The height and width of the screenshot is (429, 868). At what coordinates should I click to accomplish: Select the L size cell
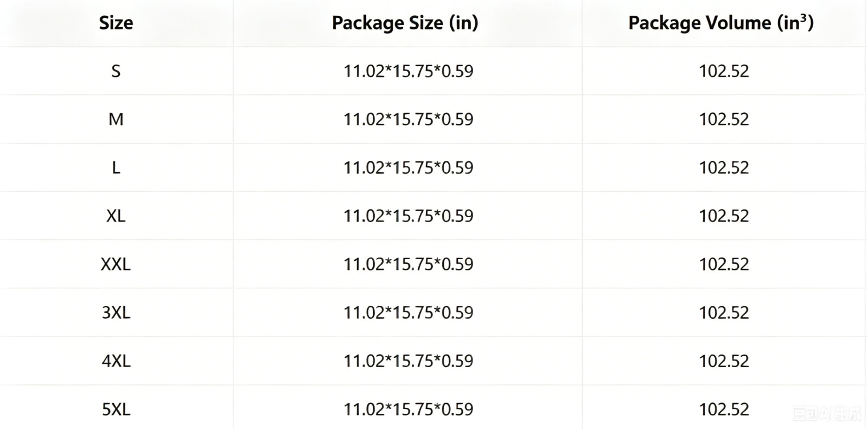[x=116, y=168]
